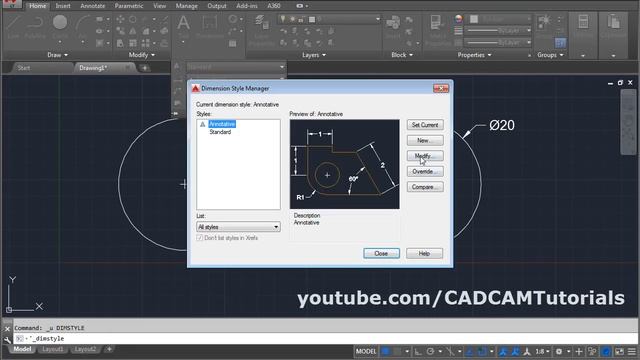Open the linetype ByLayer dropdown in Properties

(x=499, y=42)
